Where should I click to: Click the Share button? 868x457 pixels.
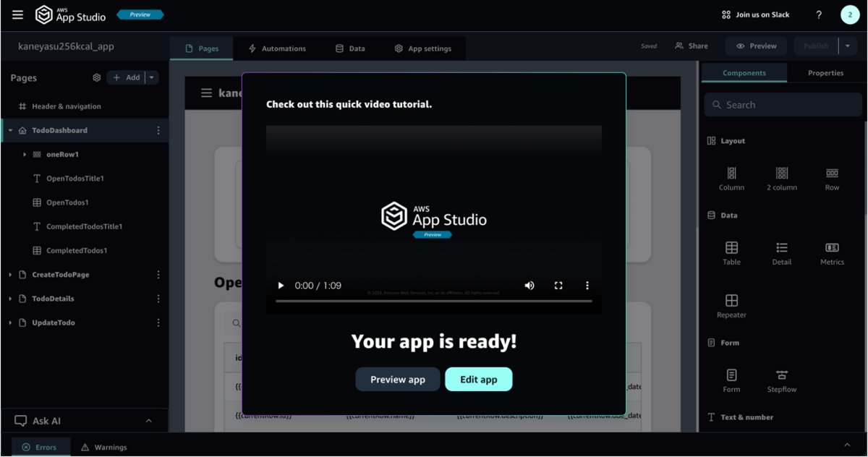(692, 46)
